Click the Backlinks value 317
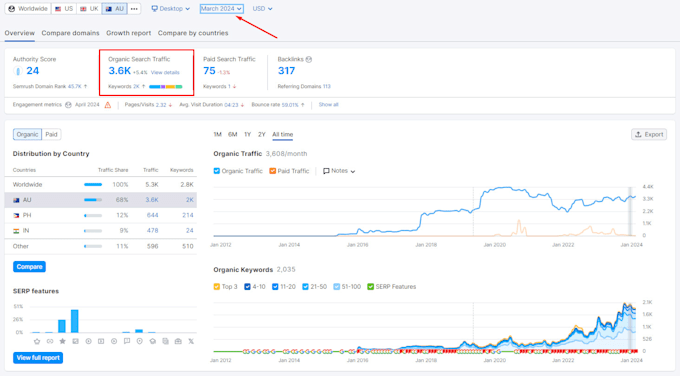This screenshot has width=680, height=376. 286,71
